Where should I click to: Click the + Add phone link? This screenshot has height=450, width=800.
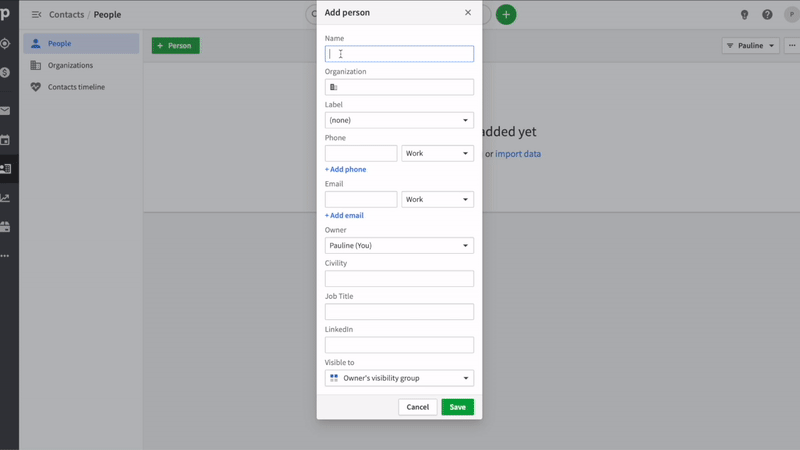pos(345,169)
